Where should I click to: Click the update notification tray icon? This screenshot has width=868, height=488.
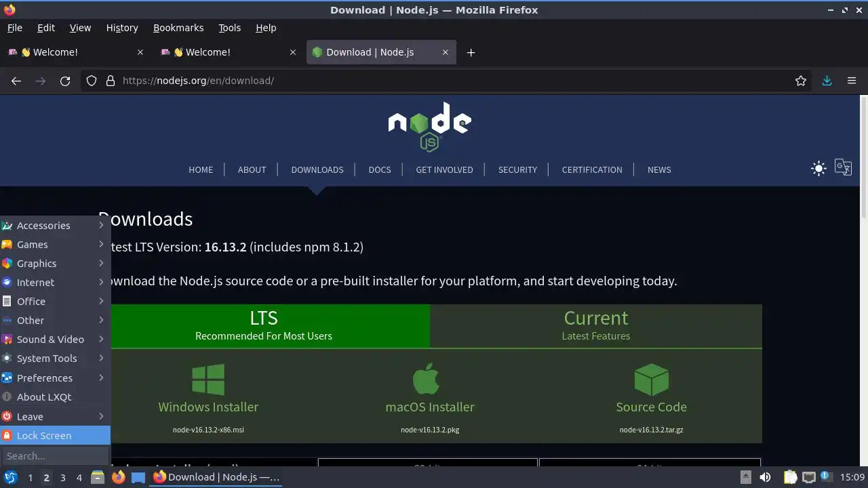[826, 477]
